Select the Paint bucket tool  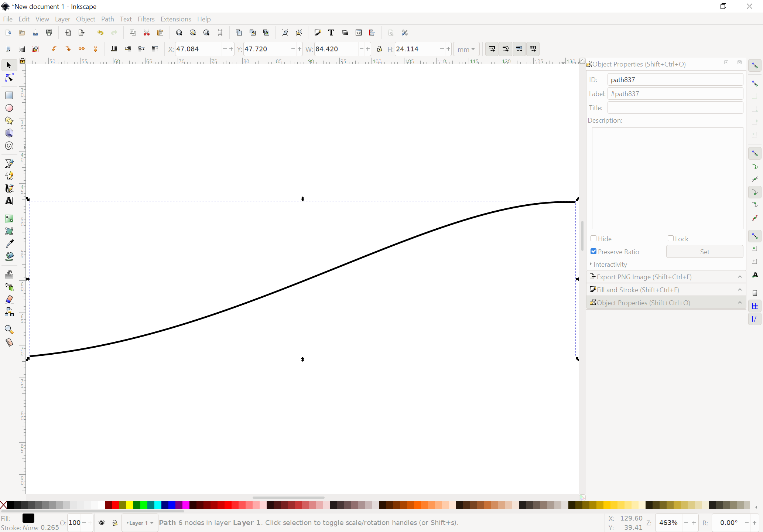tap(9, 256)
